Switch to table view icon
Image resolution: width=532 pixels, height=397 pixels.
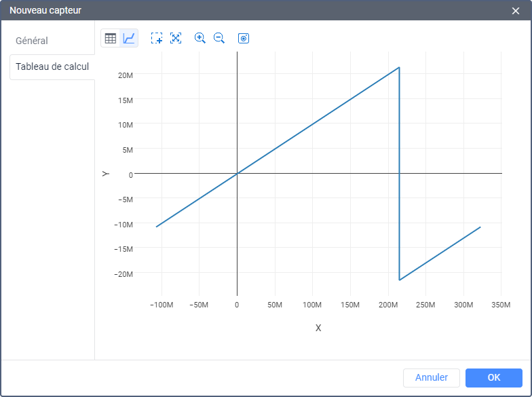click(111, 38)
